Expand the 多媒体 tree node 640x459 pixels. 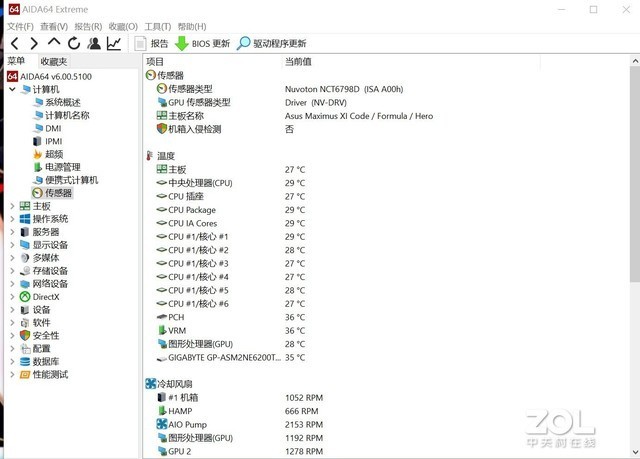click(12, 258)
